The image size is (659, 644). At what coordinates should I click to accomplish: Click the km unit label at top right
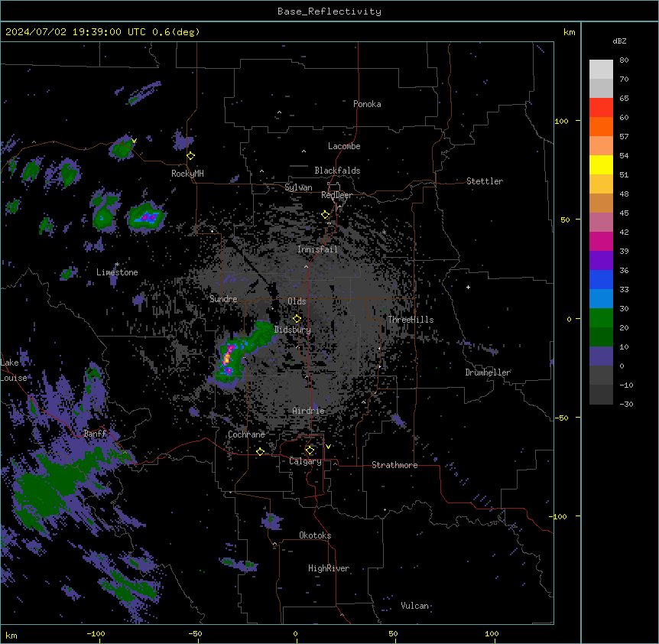[569, 32]
